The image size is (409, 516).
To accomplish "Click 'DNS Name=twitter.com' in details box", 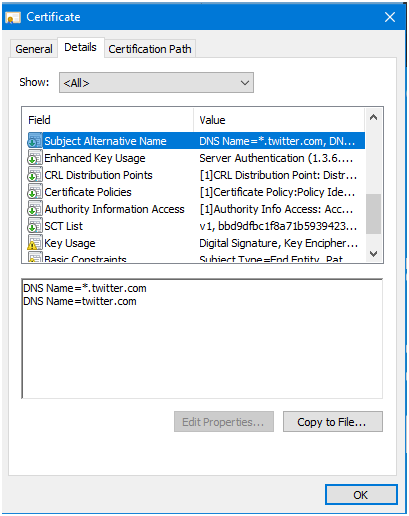I will [x=80, y=301].
